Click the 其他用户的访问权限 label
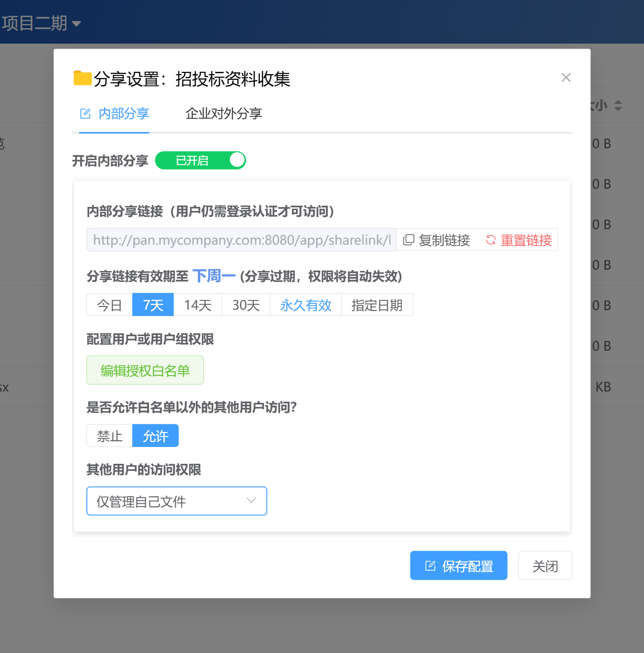This screenshot has width=644, height=653. [x=144, y=470]
